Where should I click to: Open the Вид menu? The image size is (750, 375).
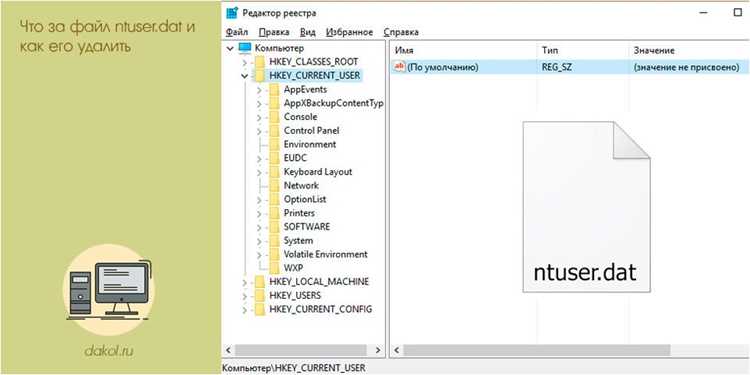point(308,32)
